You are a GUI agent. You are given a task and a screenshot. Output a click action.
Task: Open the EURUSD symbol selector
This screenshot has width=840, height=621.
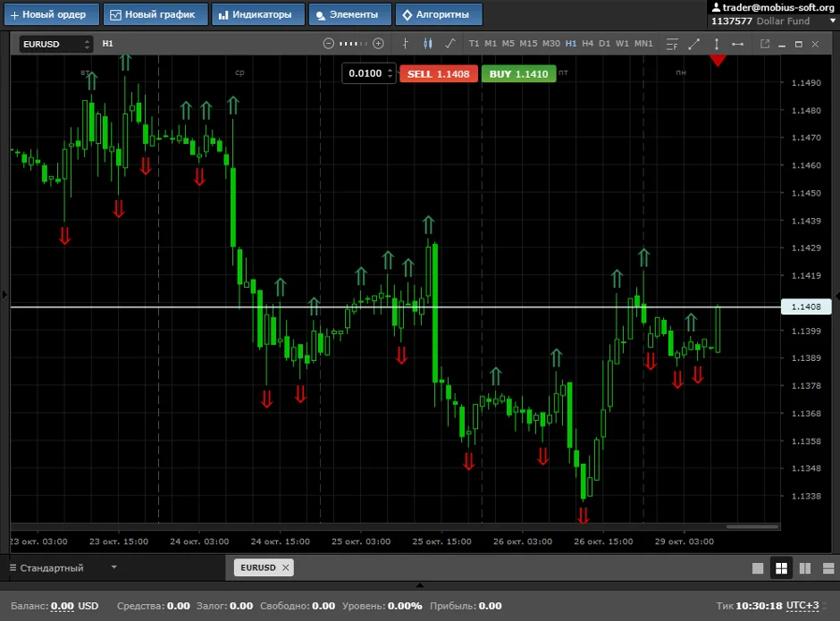point(55,44)
